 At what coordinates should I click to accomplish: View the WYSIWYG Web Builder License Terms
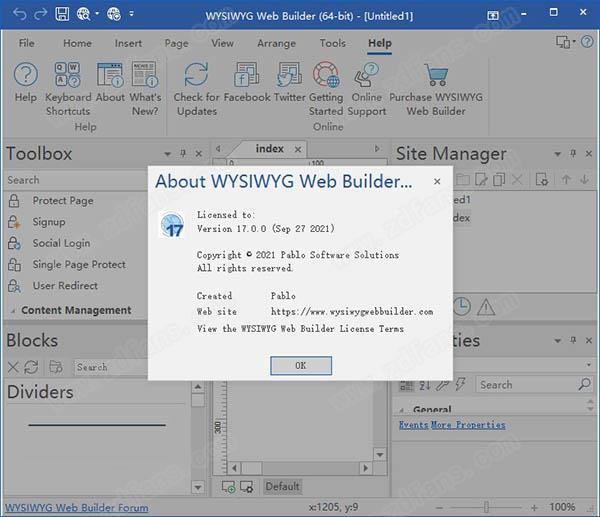click(300, 329)
